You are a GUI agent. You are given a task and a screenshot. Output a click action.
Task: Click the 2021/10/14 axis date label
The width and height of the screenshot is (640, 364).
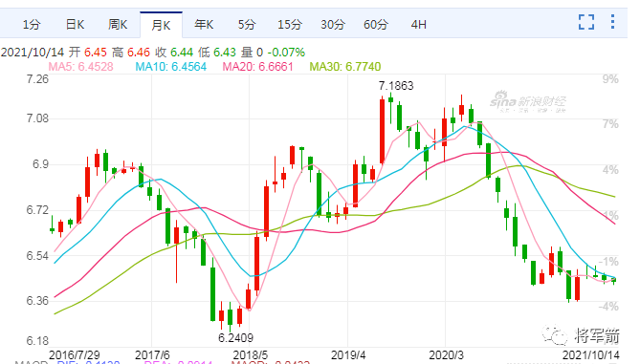[x=590, y=354]
